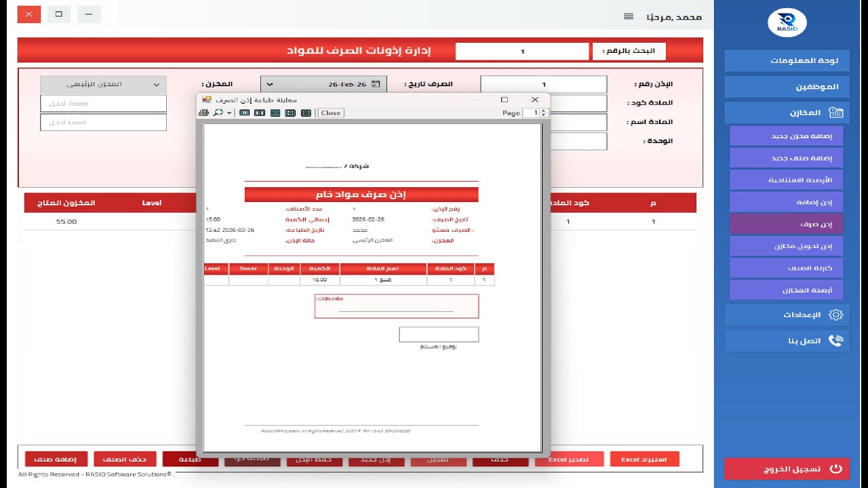Open the المخزن الرئيسي warehouse dropdown
Image resolution: width=868 pixels, height=488 pixels.
[x=103, y=85]
